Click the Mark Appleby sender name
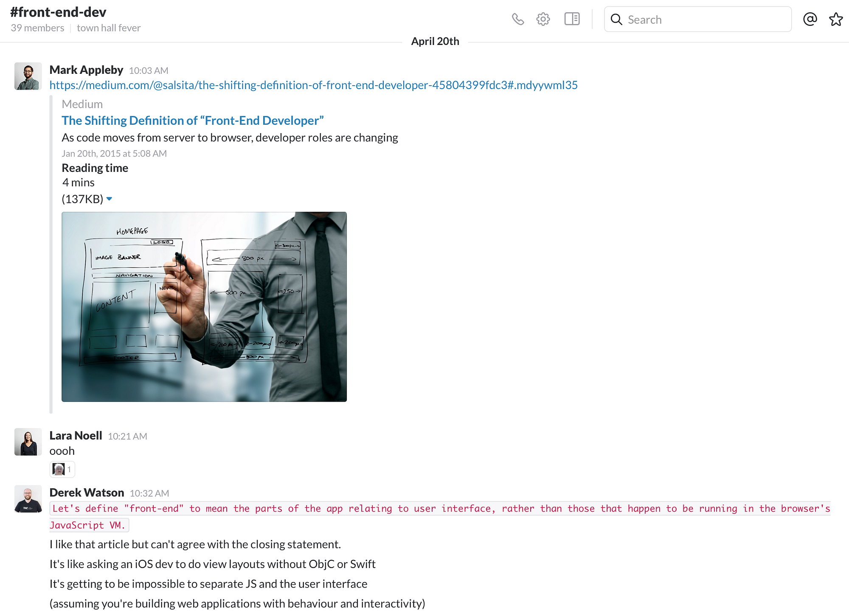 (86, 70)
